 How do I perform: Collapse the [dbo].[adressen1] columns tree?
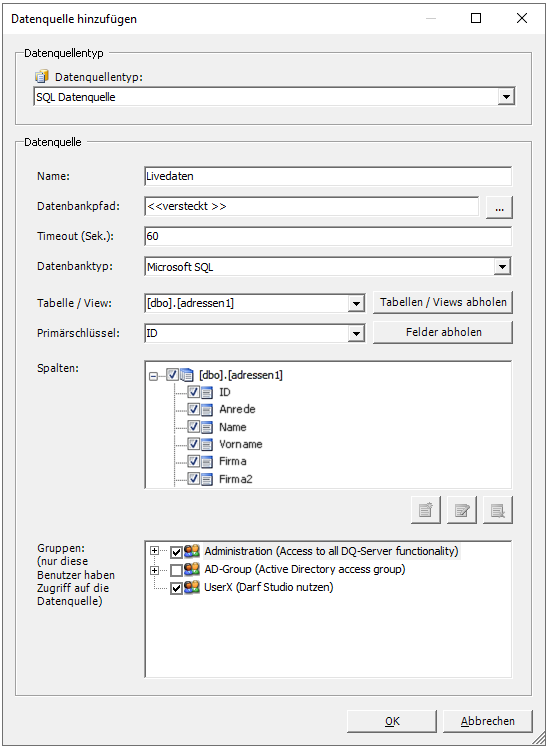[x=153, y=376]
